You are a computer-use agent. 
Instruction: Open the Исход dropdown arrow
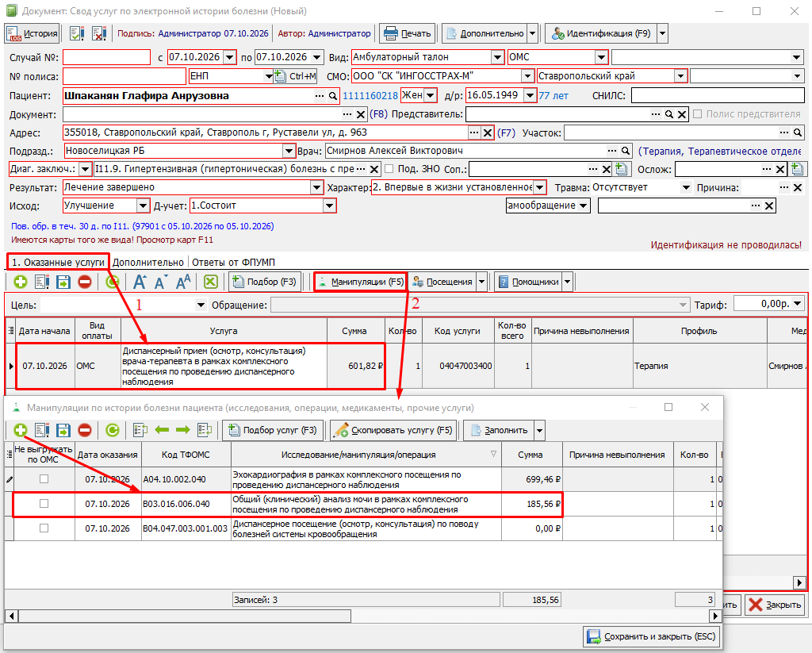point(144,206)
